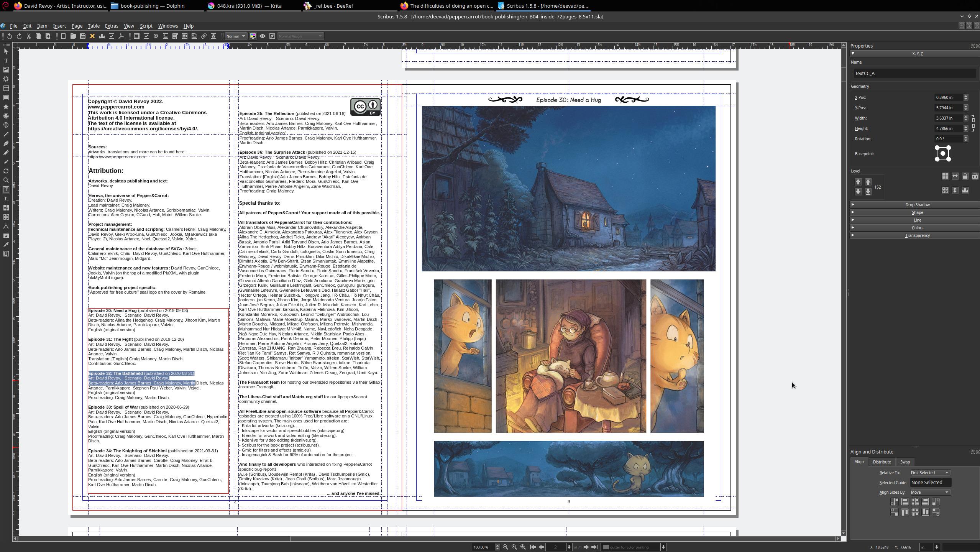Expand the Drop Shadow section
Screen dimensions: 980x552
[917, 205]
